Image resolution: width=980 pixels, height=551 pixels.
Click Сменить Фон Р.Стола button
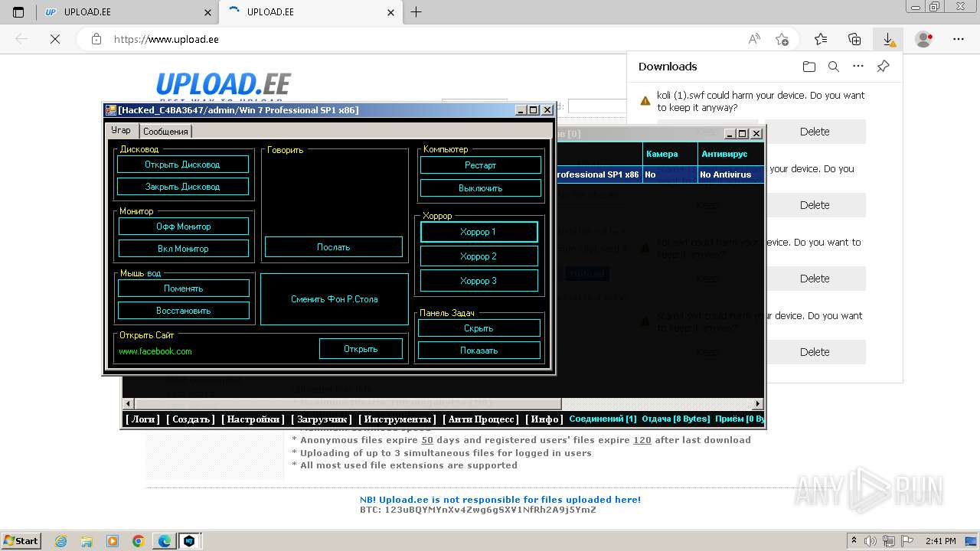click(334, 299)
